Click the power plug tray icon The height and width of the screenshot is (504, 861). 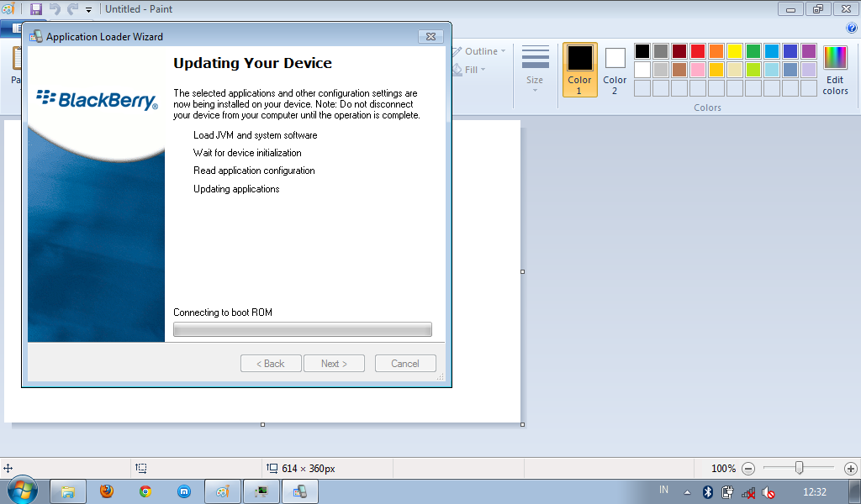(727, 492)
